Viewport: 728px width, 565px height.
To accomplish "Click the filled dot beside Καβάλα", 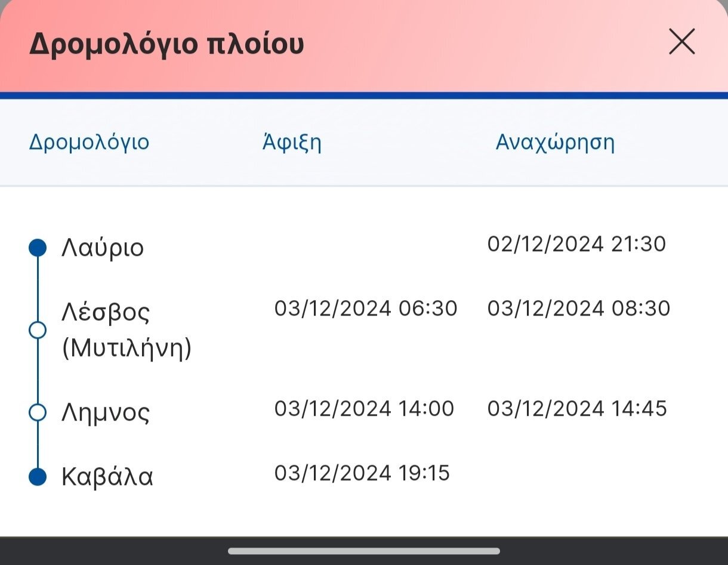I will 38,477.
